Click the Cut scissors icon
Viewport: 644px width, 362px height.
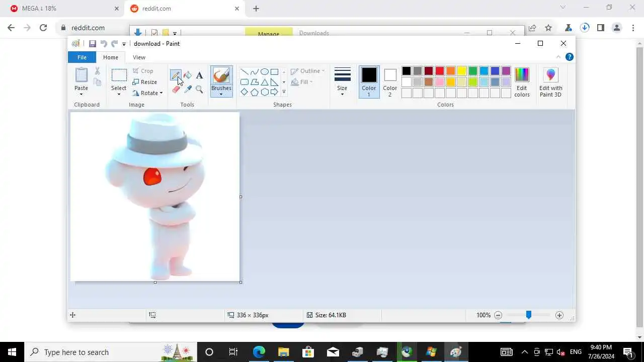point(98,71)
